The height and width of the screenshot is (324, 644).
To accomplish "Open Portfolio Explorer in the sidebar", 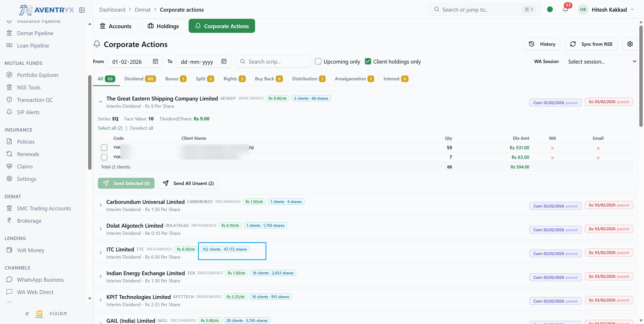I will [38, 75].
